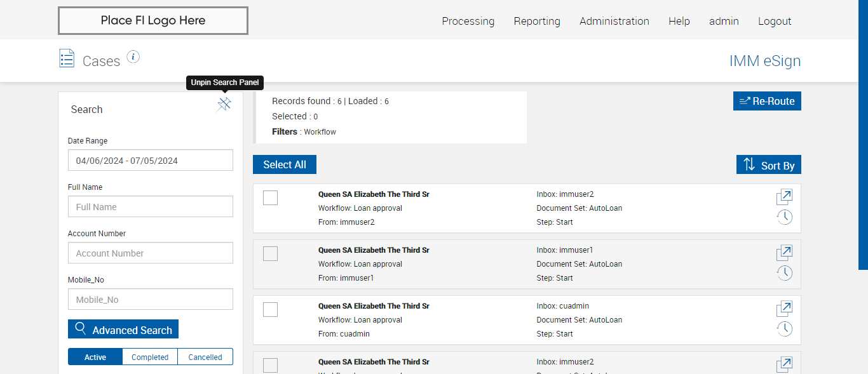
Task: Check the box for the cuadmin inbox case
Action: pos(270,310)
